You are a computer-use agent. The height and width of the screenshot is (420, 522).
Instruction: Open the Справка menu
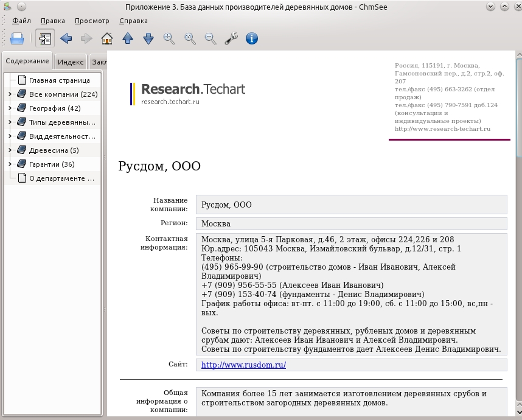pos(133,21)
